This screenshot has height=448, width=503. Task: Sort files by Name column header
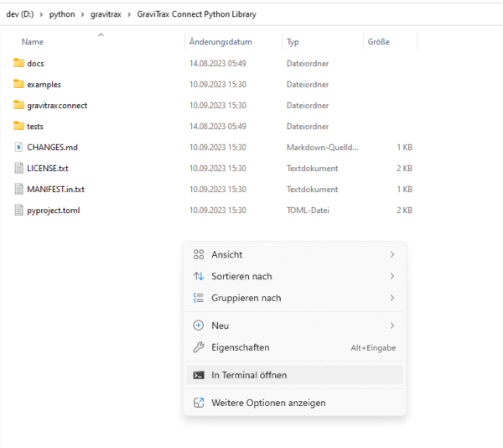(33, 41)
